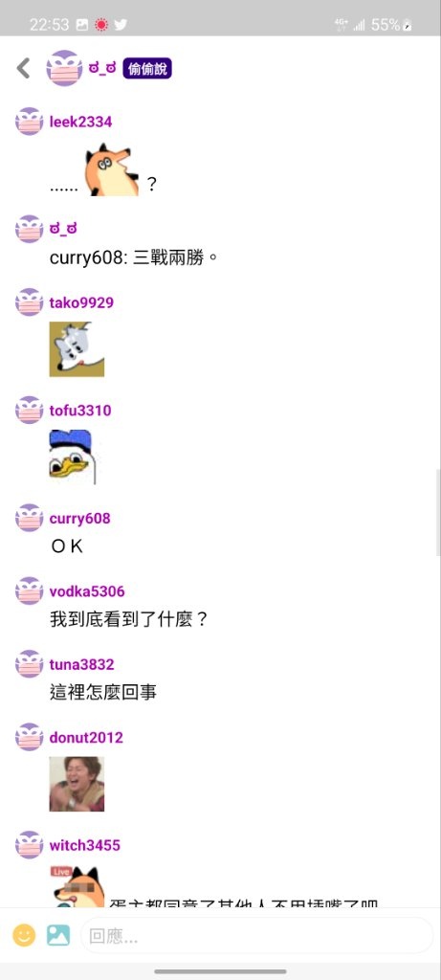Open the thread author's header avatar
The height and width of the screenshot is (980, 441).
pos(64,68)
